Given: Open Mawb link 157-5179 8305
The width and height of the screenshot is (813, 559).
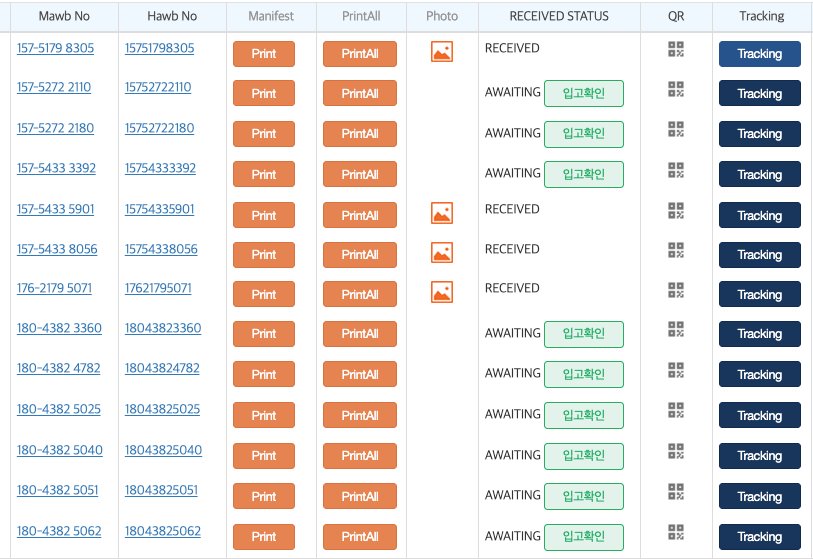Looking at the screenshot, I should tap(55, 48).
